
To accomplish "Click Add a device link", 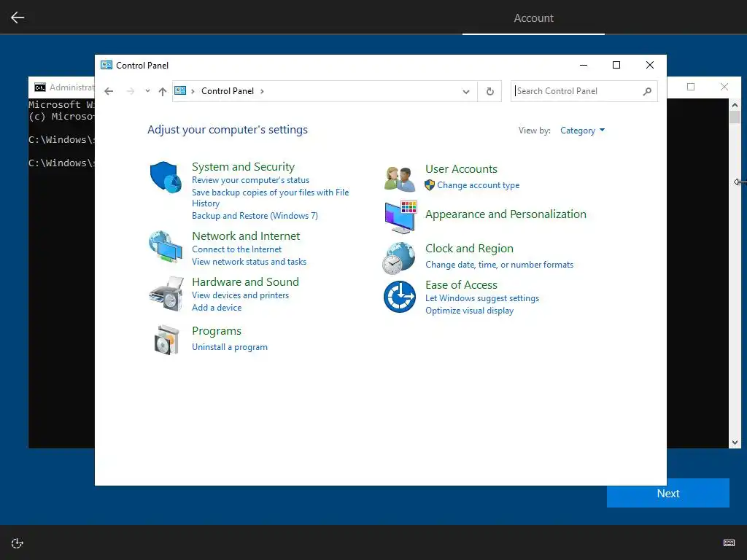I will (x=217, y=308).
